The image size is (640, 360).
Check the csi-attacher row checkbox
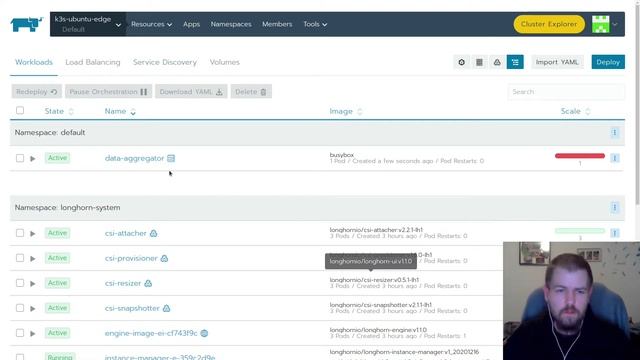click(x=20, y=233)
